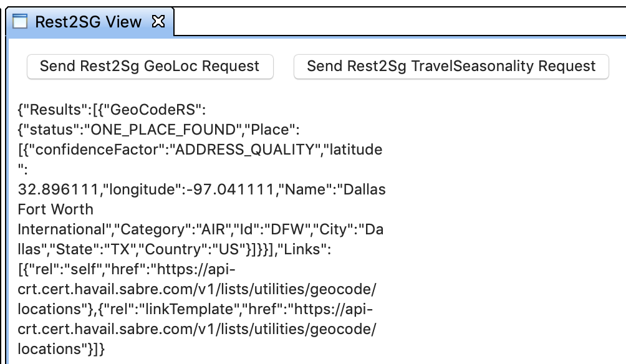Select the Rest2SG View tab
The height and width of the screenshot is (364, 626).
[x=88, y=22]
